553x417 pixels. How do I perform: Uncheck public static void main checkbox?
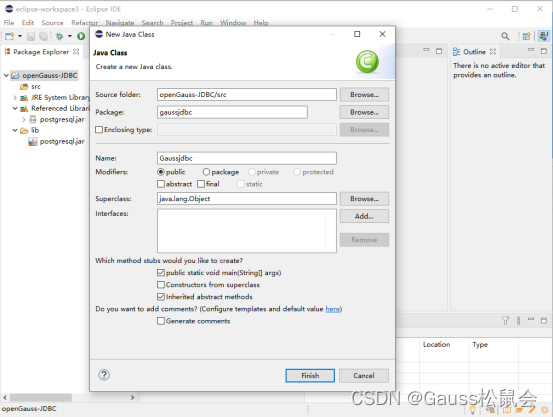coord(161,272)
